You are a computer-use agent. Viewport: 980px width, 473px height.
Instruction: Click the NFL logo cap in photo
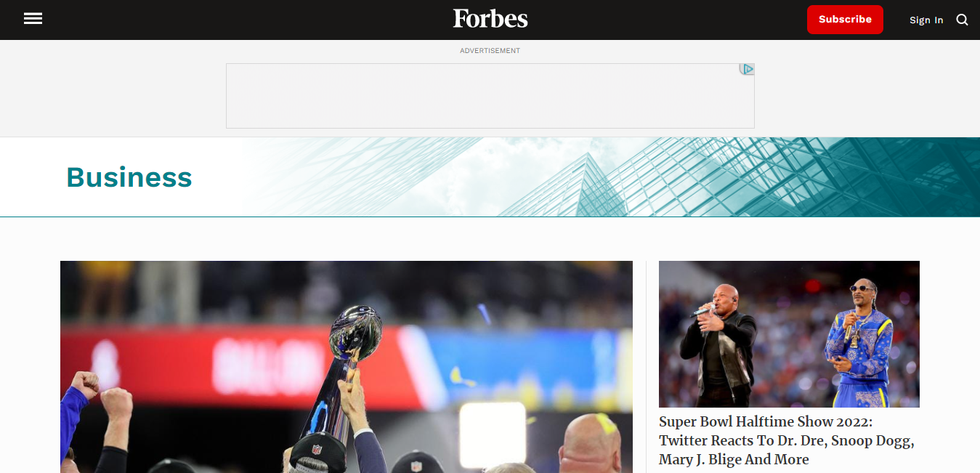click(318, 450)
